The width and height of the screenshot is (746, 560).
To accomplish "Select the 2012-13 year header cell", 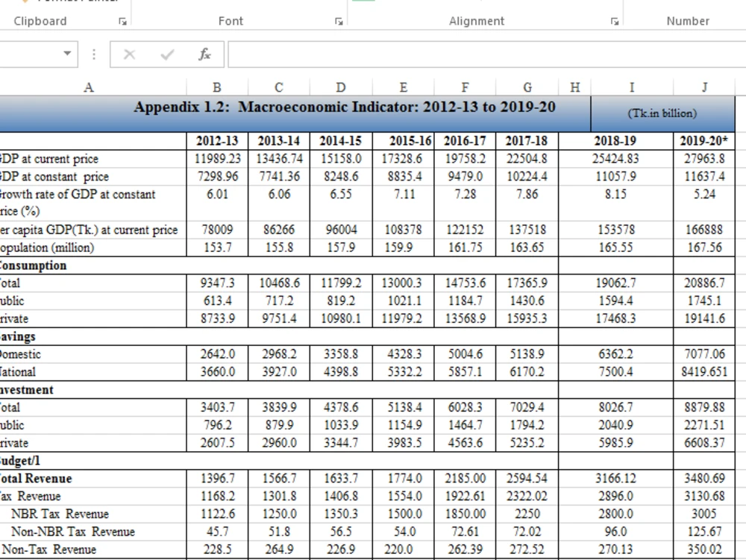I will pos(217,141).
